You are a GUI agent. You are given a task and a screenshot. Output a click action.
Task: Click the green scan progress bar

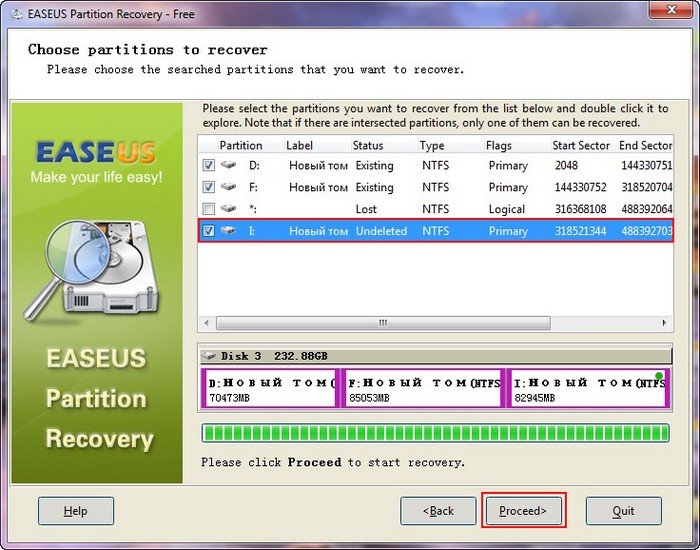(x=435, y=433)
